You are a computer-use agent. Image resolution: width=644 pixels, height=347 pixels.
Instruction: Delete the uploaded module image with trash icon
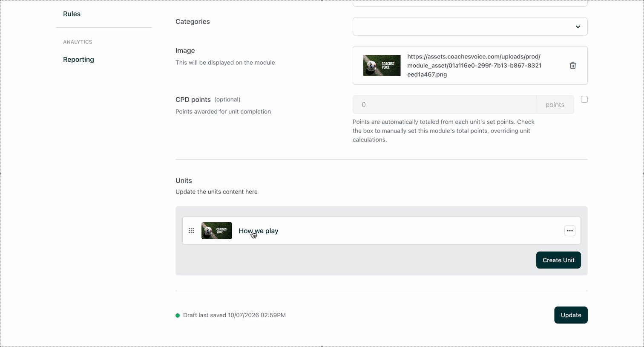click(573, 65)
